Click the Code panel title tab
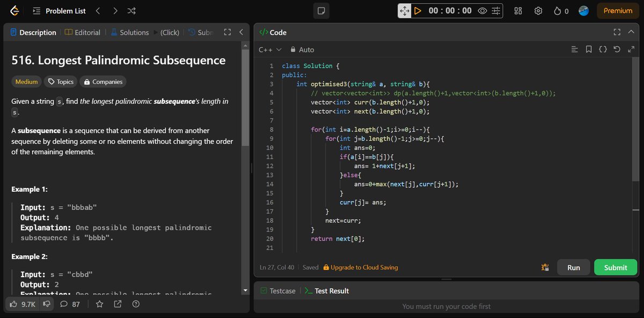The image size is (644, 318). coord(273,32)
